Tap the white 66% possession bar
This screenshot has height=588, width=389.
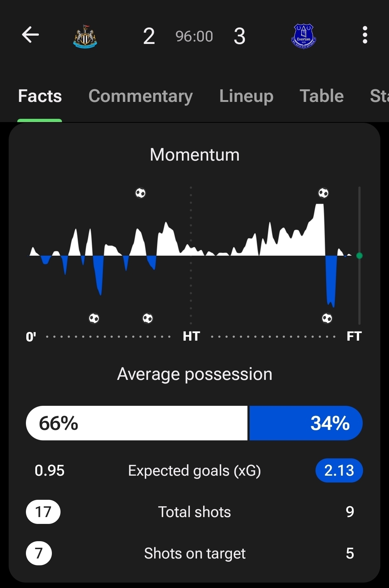click(x=137, y=423)
